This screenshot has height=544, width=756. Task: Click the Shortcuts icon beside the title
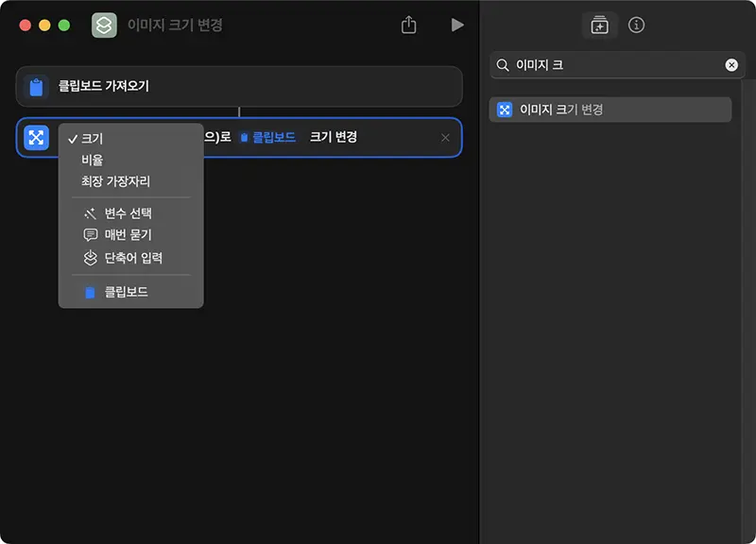(104, 25)
